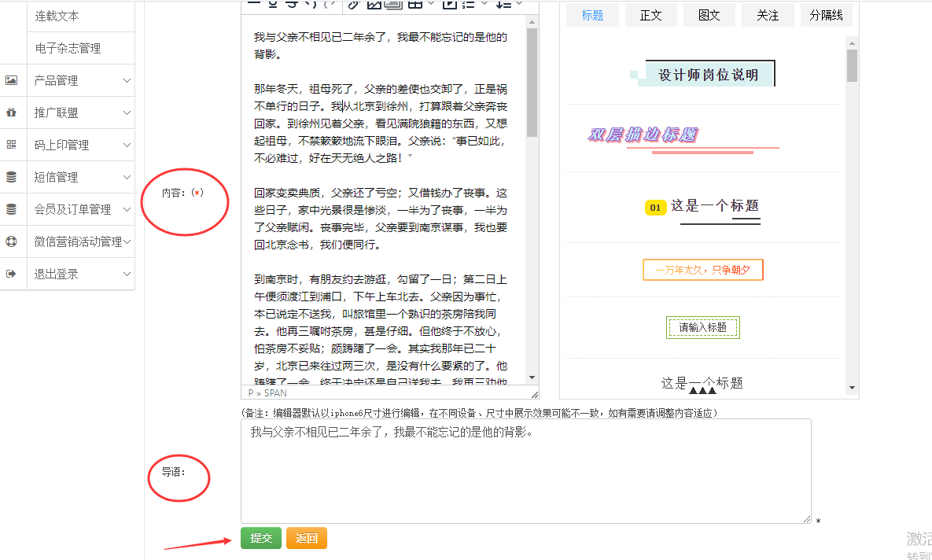Screen dimensions: 932x560
Task: Click the editor scrollbar down arrow
Action: tap(532, 377)
